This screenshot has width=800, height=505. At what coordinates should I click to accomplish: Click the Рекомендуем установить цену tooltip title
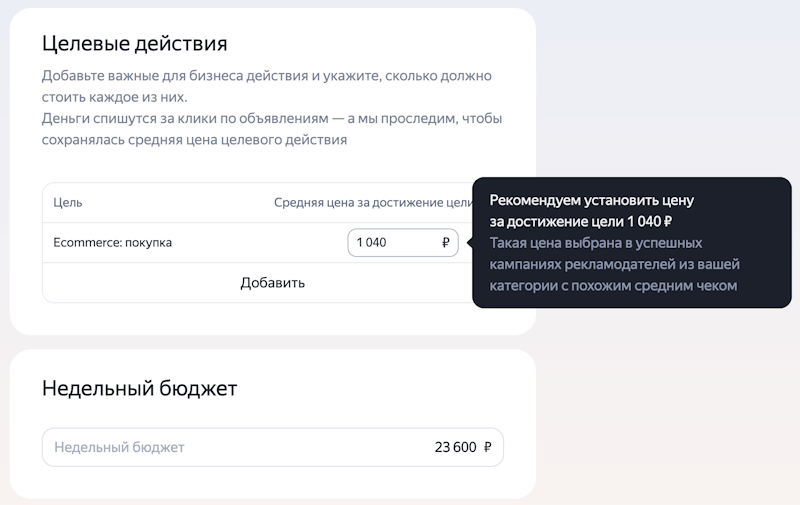[591, 200]
